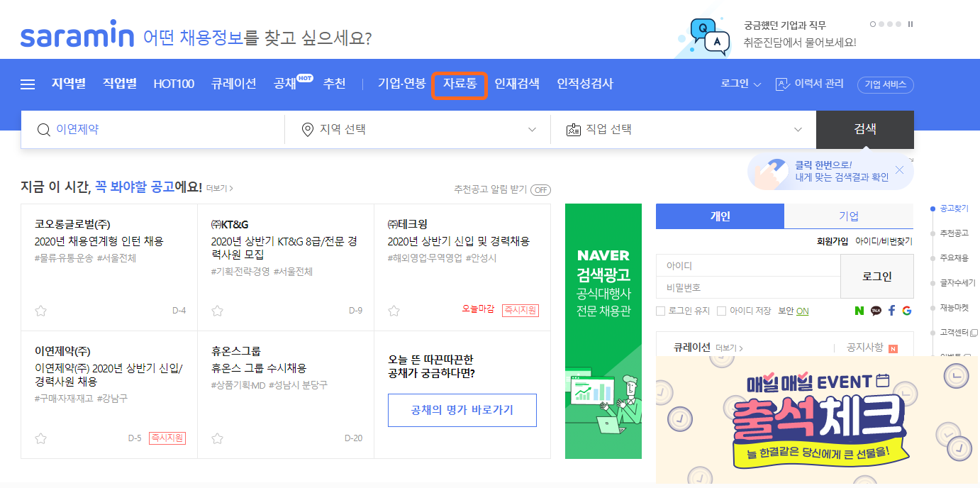This screenshot has height=488, width=980.
Task: Click the saramin logo
Action: tap(77, 34)
